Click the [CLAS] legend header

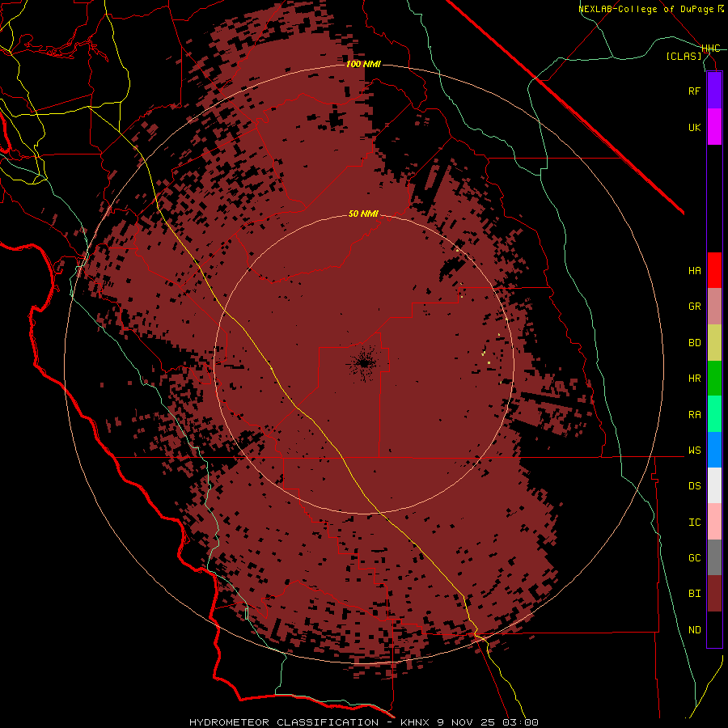(x=684, y=56)
